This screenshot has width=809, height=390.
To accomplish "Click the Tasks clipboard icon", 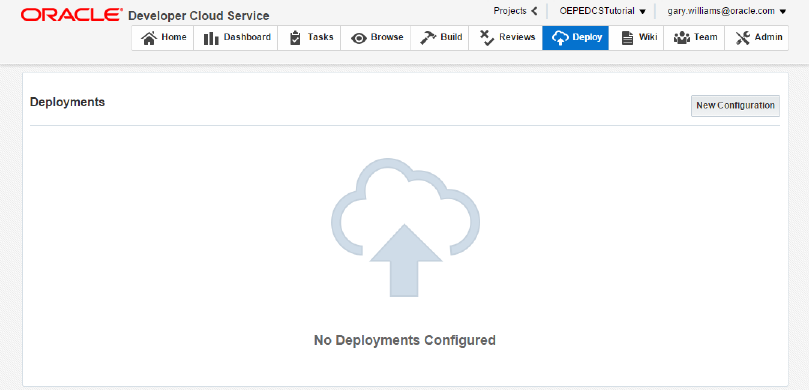I will [295, 38].
